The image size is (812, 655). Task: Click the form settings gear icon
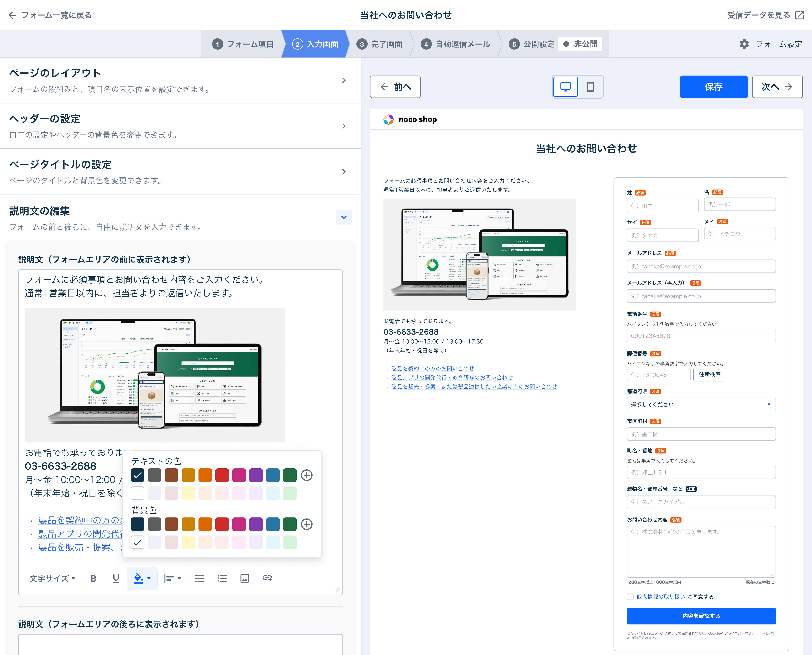click(744, 44)
